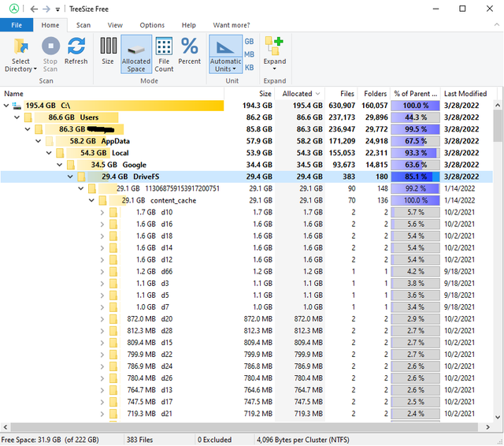The height and width of the screenshot is (446, 504).
Task: Click the d14 folder icon
Action: coord(113,248)
